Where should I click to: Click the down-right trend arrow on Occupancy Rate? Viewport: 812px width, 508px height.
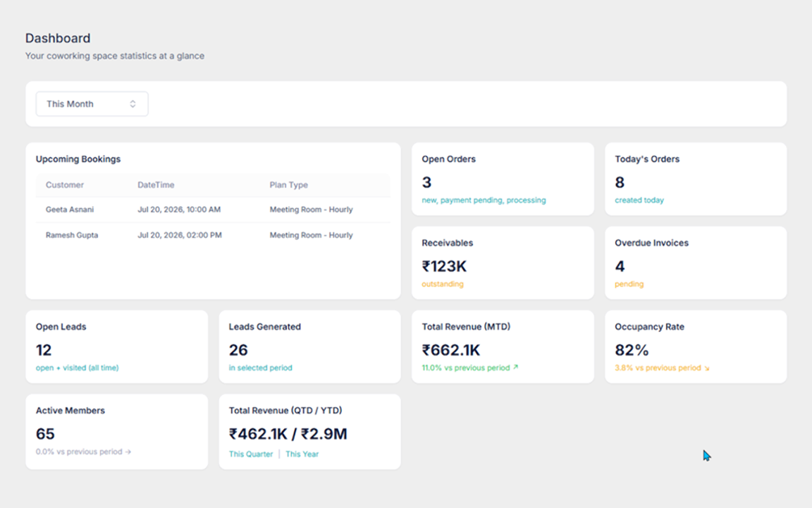pyautogui.click(x=706, y=368)
